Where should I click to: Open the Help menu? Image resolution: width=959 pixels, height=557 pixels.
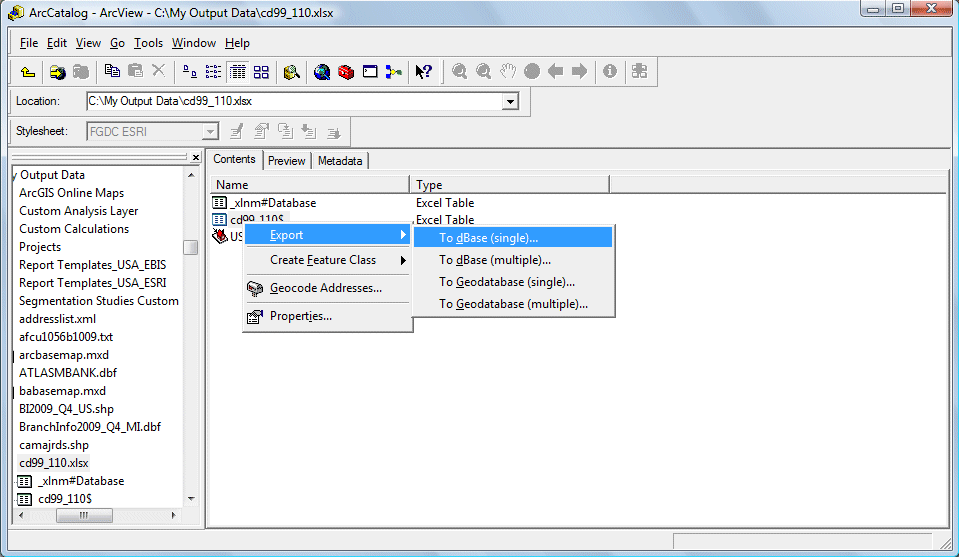[x=237, y=43]
